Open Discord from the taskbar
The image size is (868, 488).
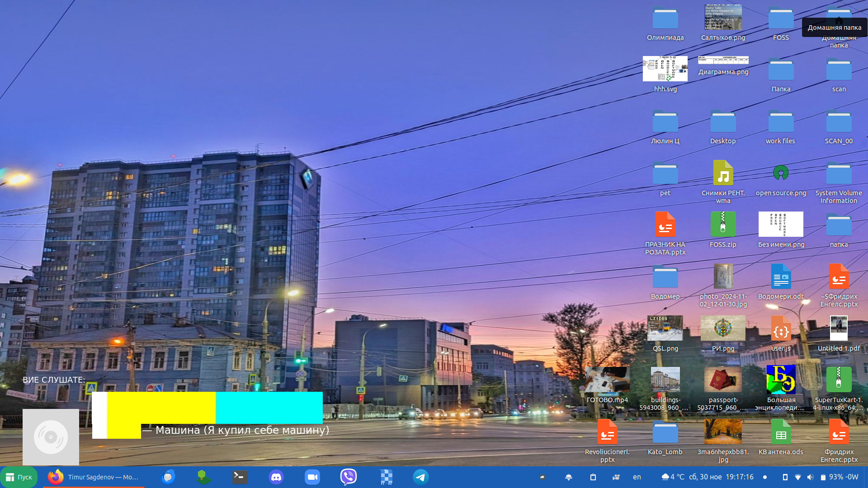coord(276,477)
